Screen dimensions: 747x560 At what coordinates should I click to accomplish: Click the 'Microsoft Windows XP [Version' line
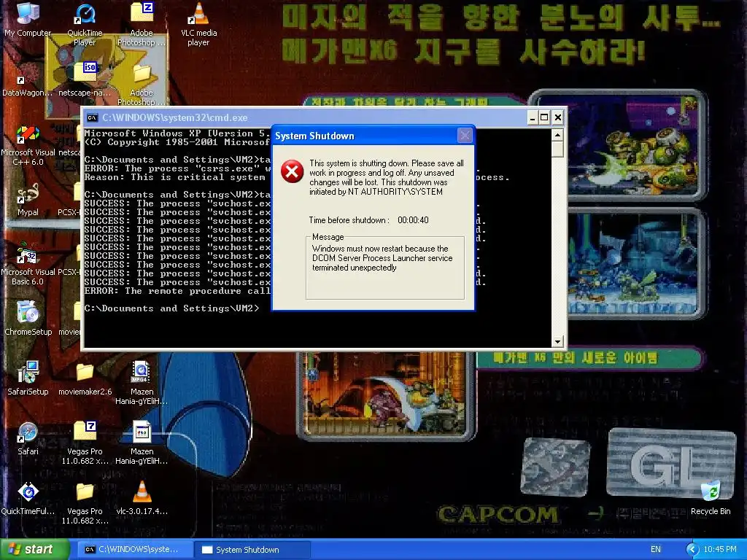click(178, 133)
